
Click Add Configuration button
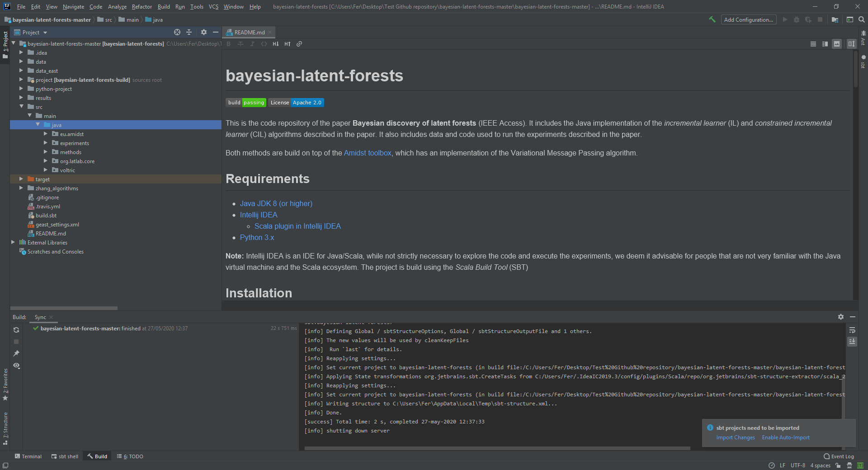pyautogui.click(x=748, y=19)
